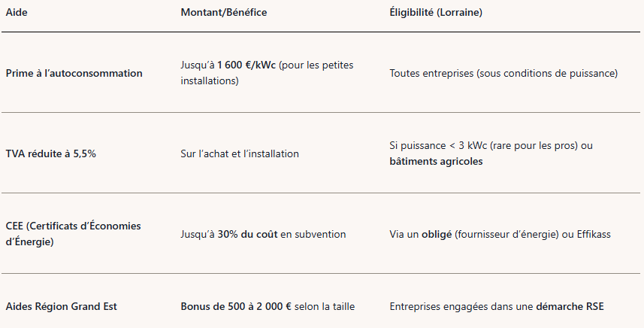
Task: Select the "Prime à l'autoconsommation" row label
Action: 74,73
